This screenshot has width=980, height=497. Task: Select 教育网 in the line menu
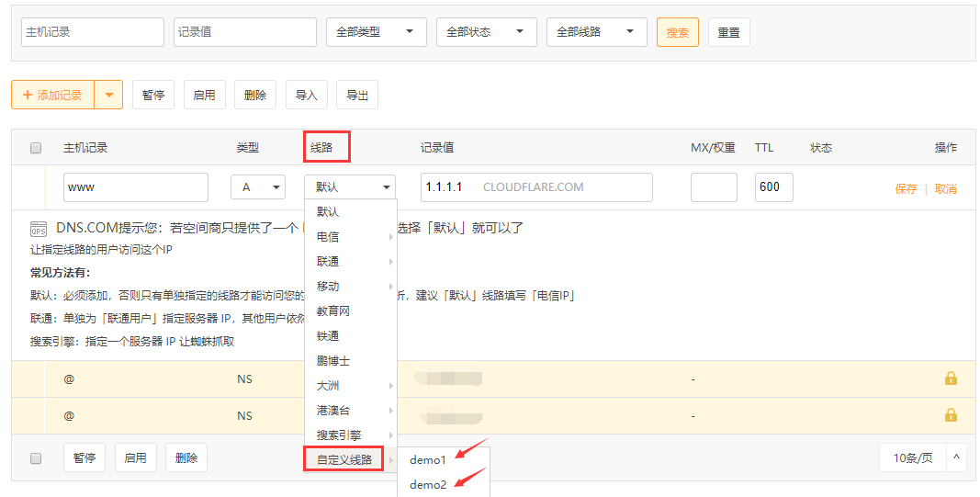point(333,311)
